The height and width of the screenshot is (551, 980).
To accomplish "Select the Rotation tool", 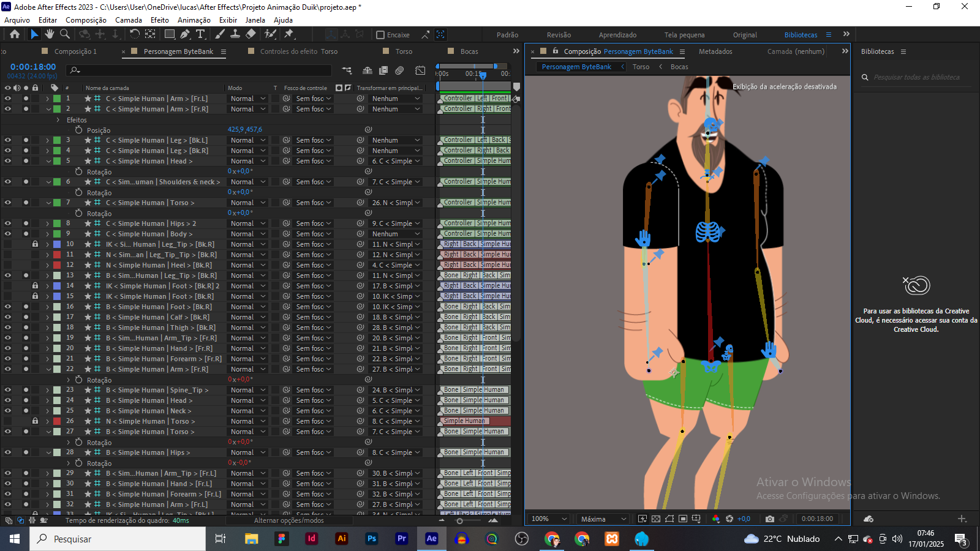I will point(134,34).
